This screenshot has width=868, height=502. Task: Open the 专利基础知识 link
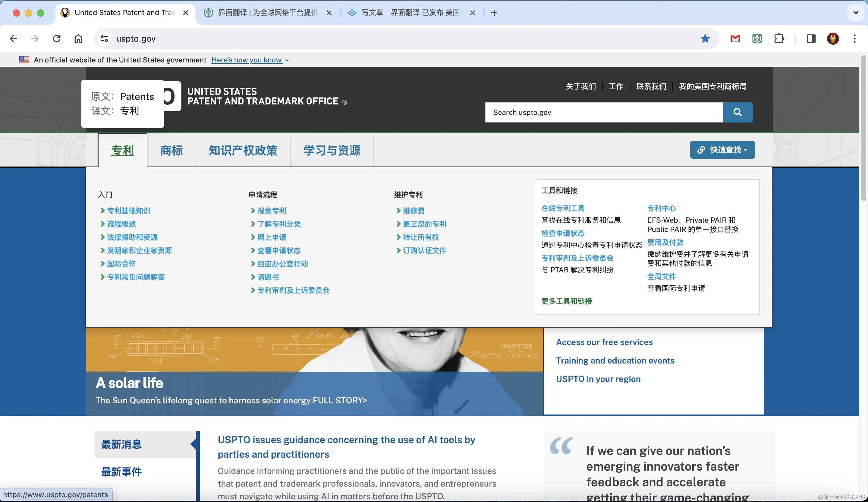[128, 210]
